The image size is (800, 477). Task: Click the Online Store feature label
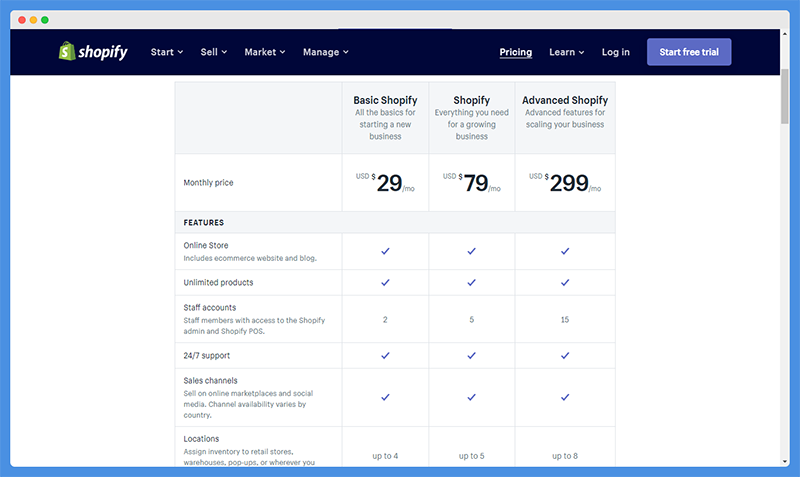[206, 245]
